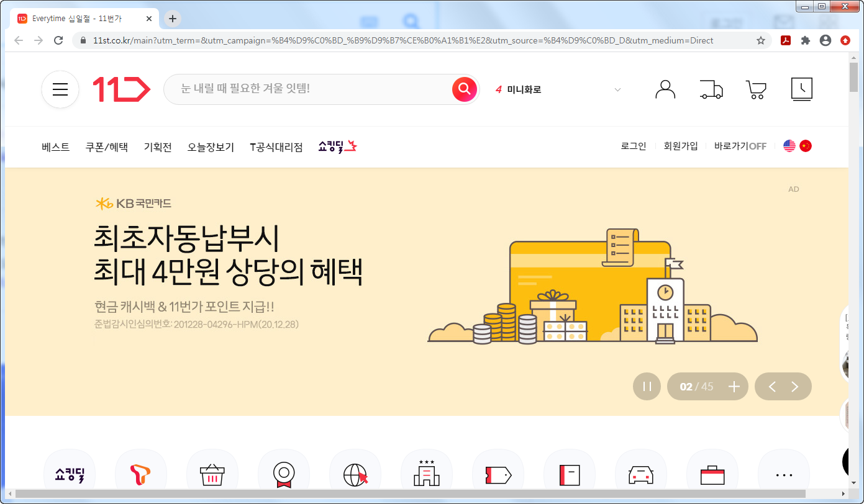Open the briefcase shortcut icon
This screenshot has height=504, width=864.
[x=712, y=475]
